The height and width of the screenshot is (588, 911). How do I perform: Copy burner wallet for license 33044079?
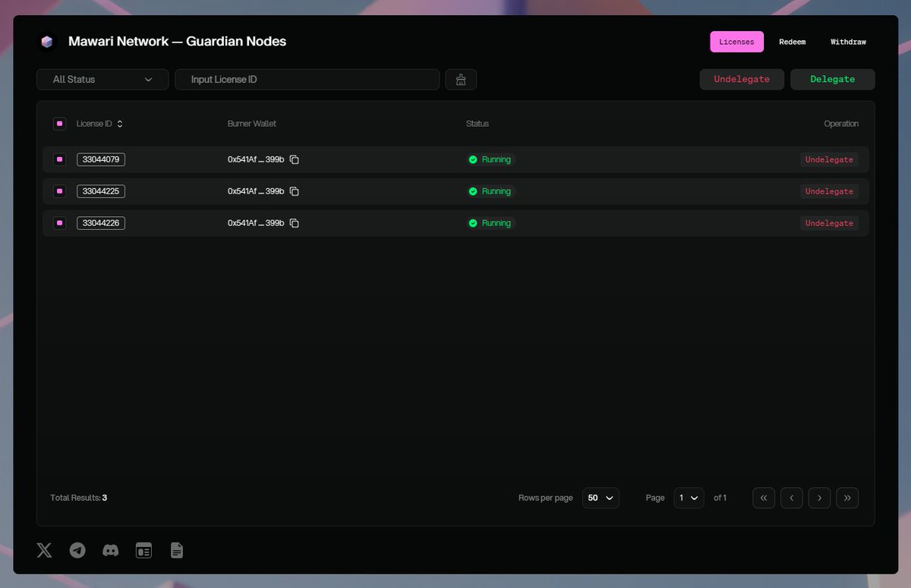pos(295,160)
